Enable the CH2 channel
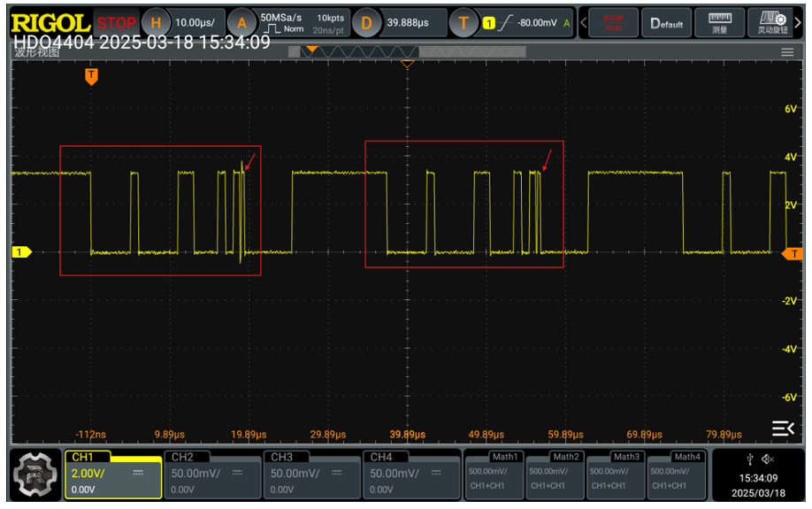This screenshot has height=509, width=812. [212, 474]
